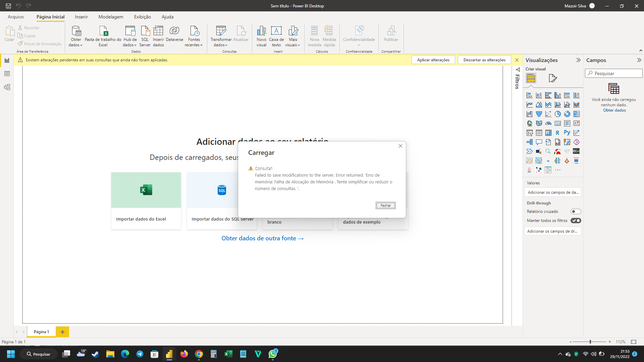644x362 pixels.
Task: Select the stacked bar chart visual
Action: click(x=529, y=96)
